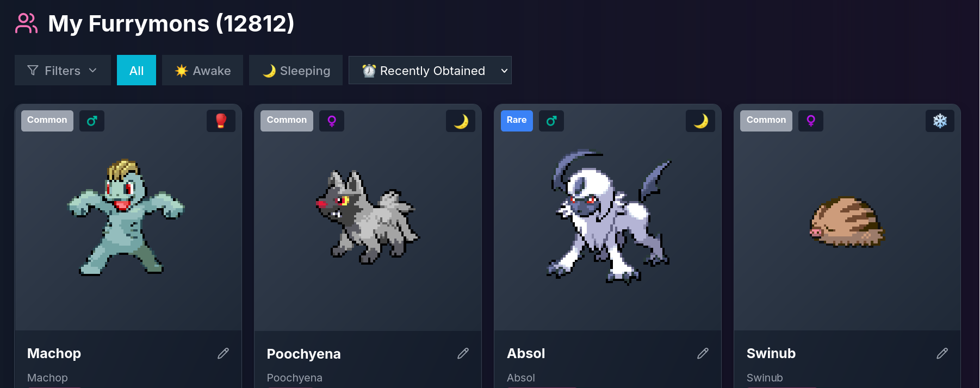The width and height of the screenshot is (980, 388).
Task: Select the All filter tab
Action: click(137, 70)
